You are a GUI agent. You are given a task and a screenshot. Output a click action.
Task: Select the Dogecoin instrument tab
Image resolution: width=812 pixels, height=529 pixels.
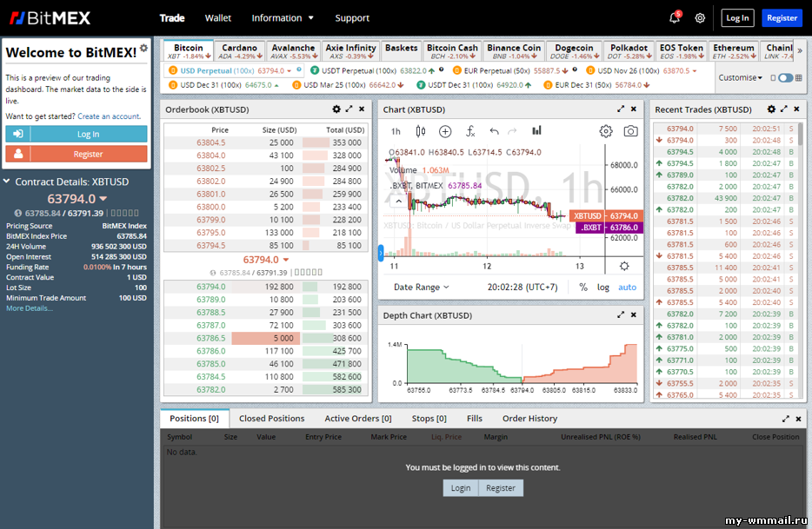574,51
